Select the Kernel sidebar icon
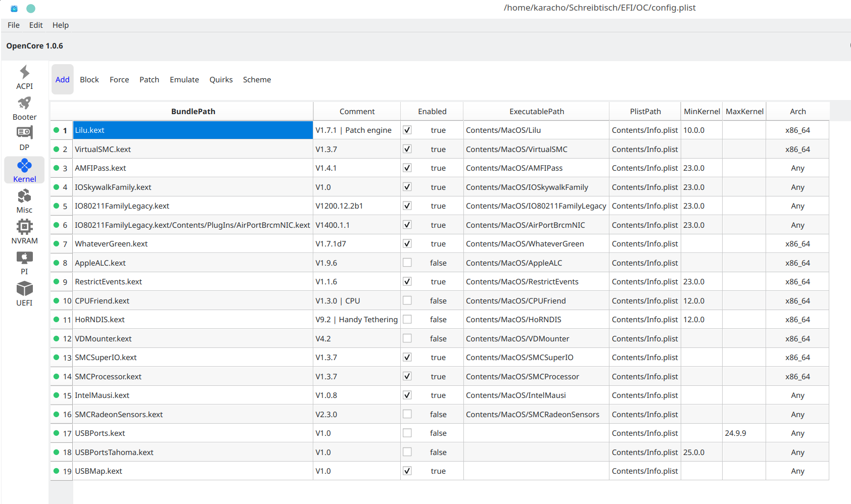 click(x=24, y=166)
